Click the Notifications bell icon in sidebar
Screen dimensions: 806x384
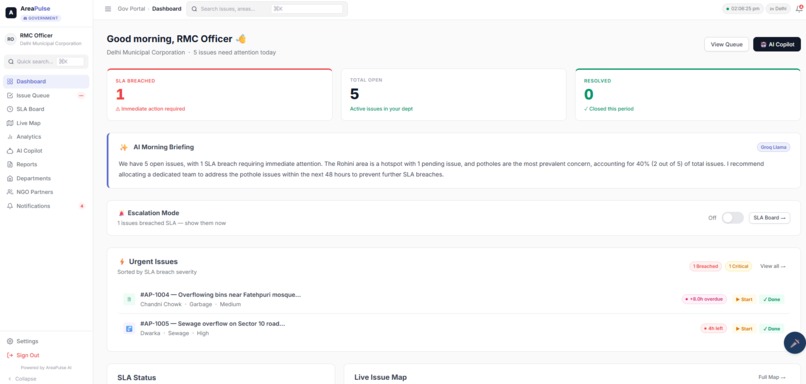point(10,206)
